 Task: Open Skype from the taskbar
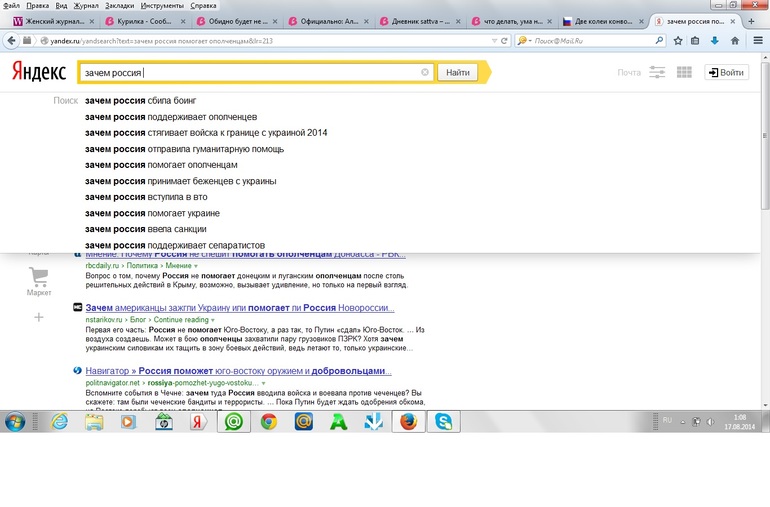[442, 421]
